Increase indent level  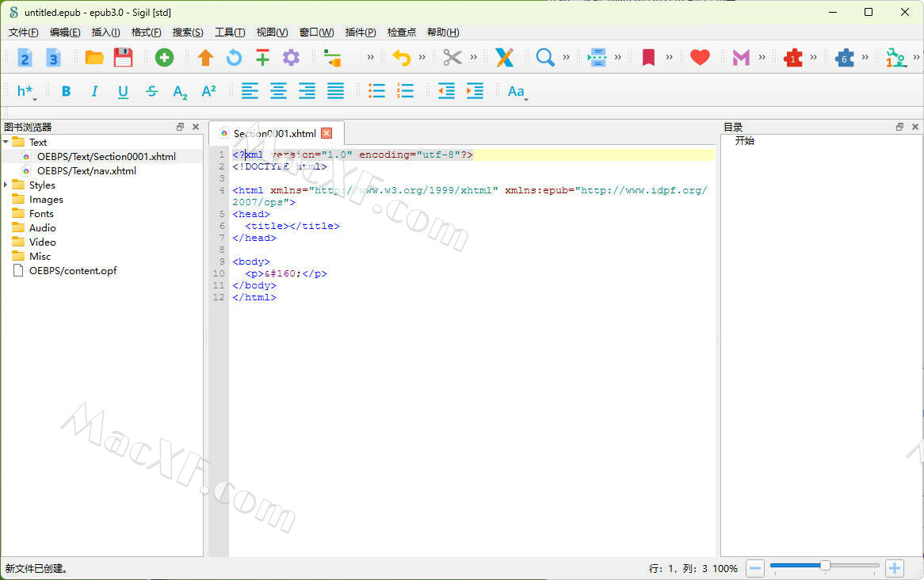click(x=475, y=91)
